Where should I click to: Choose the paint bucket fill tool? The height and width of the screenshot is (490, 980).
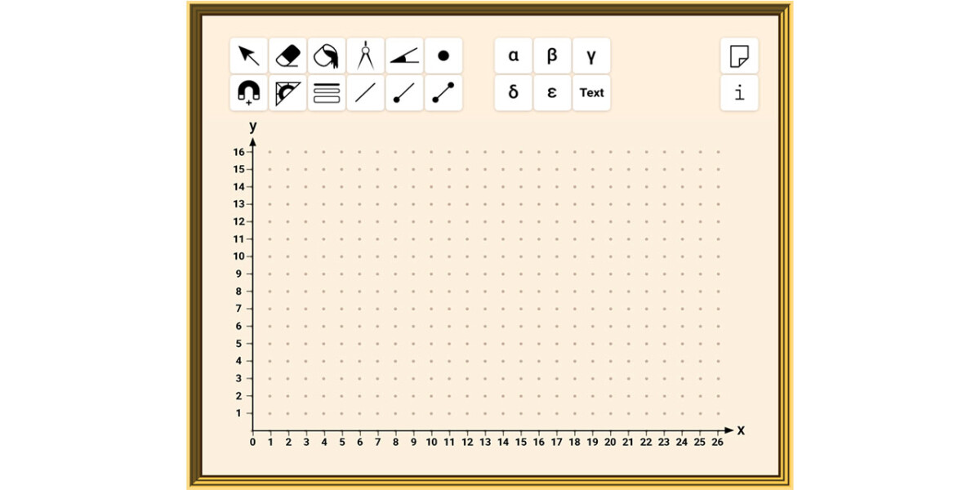point(327,56)
